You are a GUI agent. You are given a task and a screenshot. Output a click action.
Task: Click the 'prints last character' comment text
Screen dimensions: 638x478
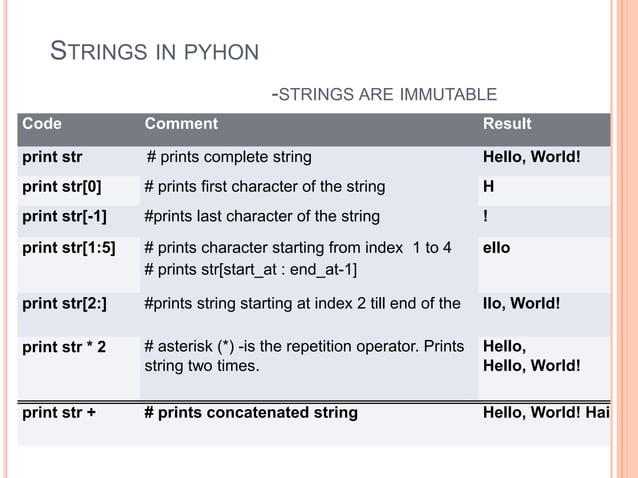tap(262, 216)
